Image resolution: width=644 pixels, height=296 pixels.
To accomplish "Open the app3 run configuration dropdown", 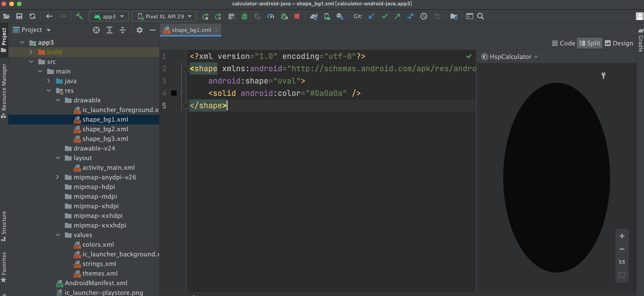I will click(109, 17).
